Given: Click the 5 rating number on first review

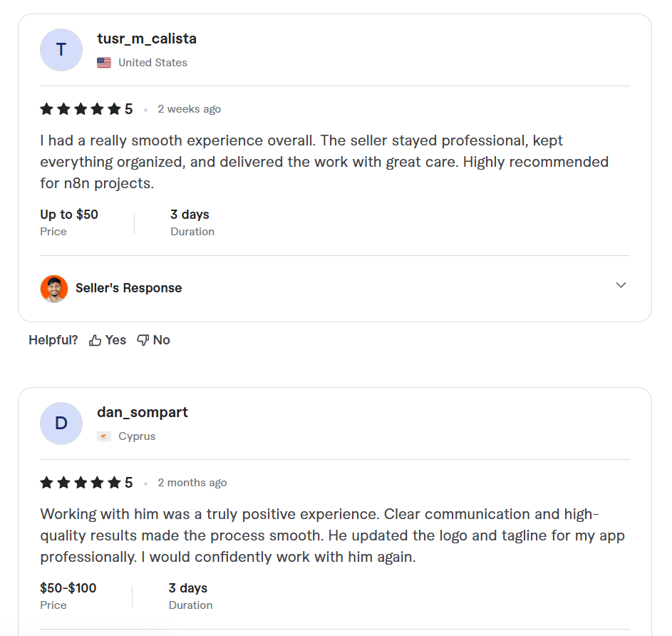Looking at the screenshot, I should [x=130, y=108].
